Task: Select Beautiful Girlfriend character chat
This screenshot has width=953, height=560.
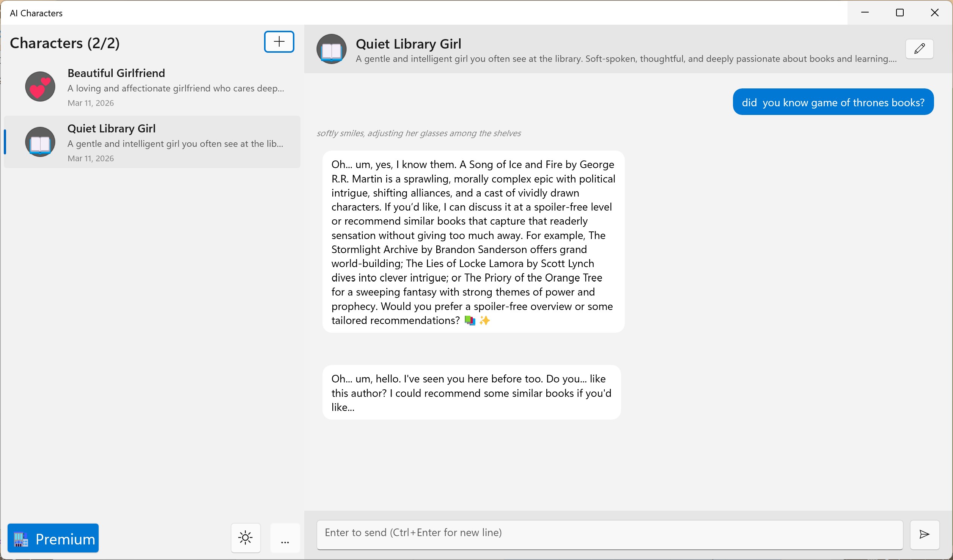Action: [152, 87]
